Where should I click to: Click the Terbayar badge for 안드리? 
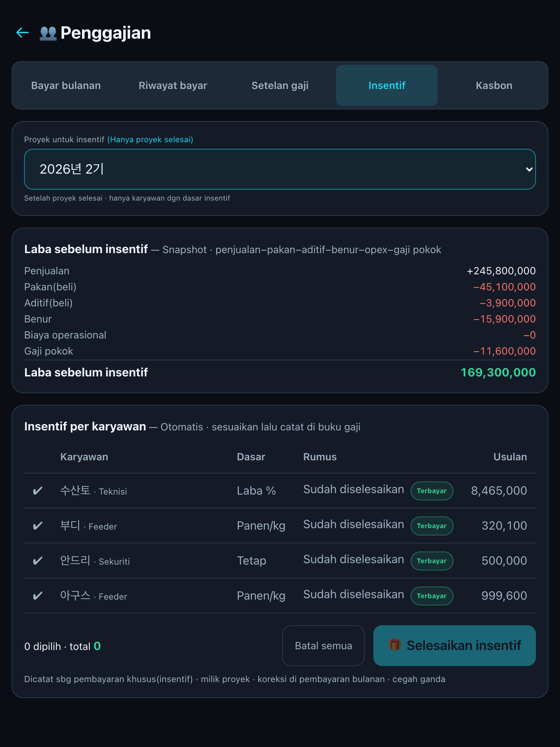pos(432,561)
